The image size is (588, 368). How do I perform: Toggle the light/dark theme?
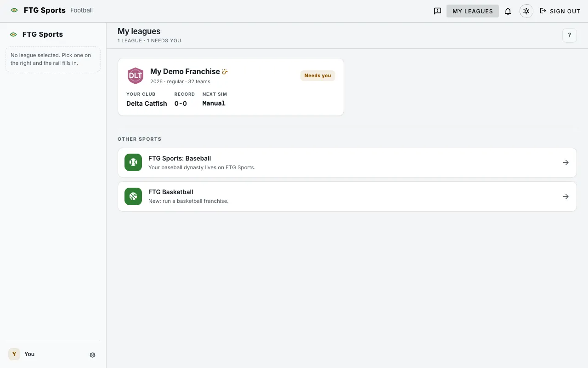[526, 11]
